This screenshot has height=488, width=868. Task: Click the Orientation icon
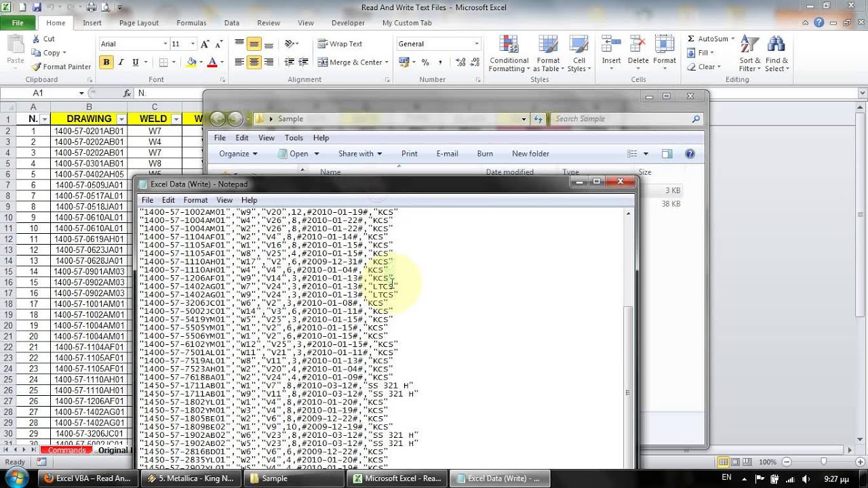pos(290,44)
